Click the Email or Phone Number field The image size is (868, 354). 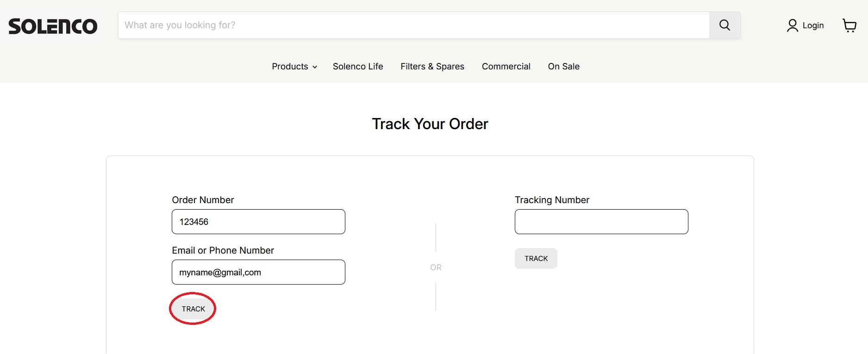click(x=258, y=272)
